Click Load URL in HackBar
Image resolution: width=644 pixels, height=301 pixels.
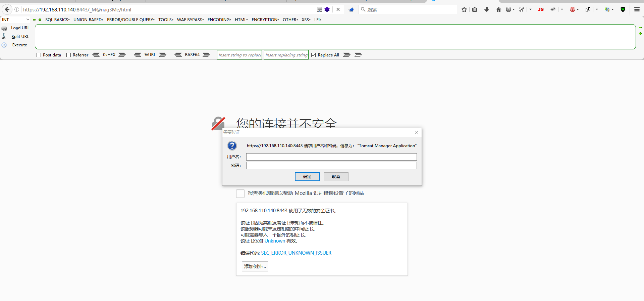(20, 28)
